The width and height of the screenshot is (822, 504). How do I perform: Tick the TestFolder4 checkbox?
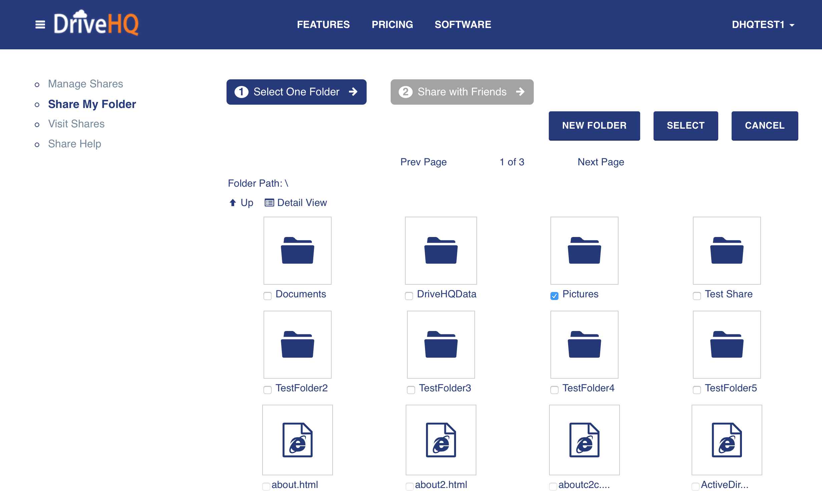pos(554,390)
